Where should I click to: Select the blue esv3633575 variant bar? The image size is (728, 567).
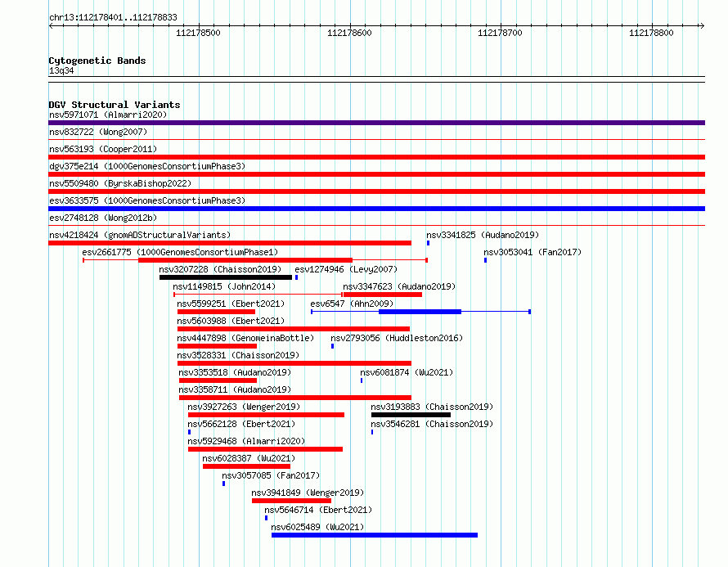[x=376, y=209]
